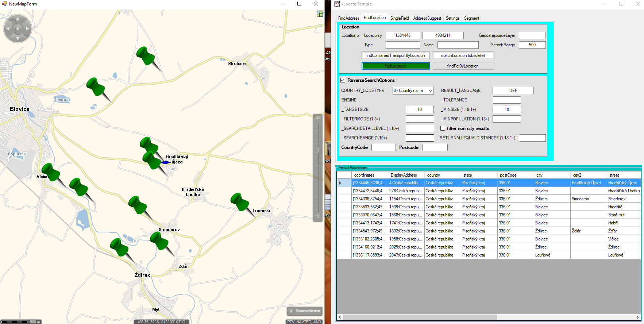This screenshot has width=644, height=324.
Task: Pan the map up with the navigation arrow
Action: tap(18, 19)
